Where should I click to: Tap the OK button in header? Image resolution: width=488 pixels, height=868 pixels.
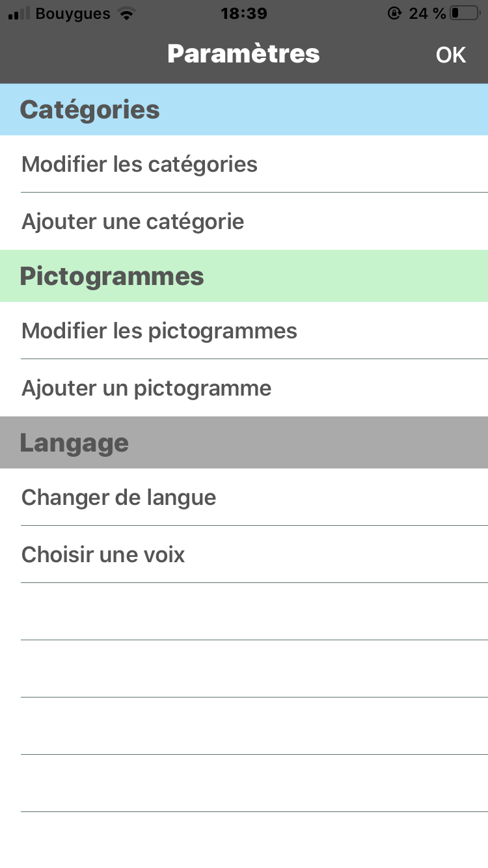click(x=450, y=55)
